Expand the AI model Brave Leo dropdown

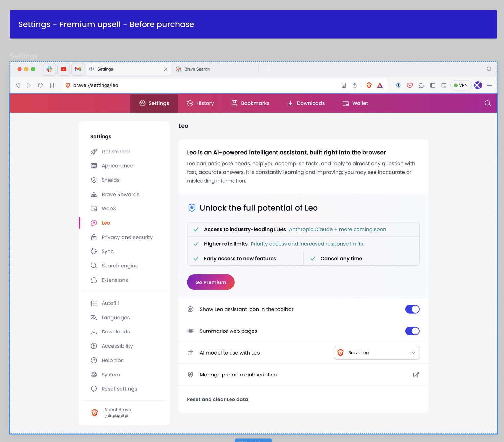click(377, 353)
